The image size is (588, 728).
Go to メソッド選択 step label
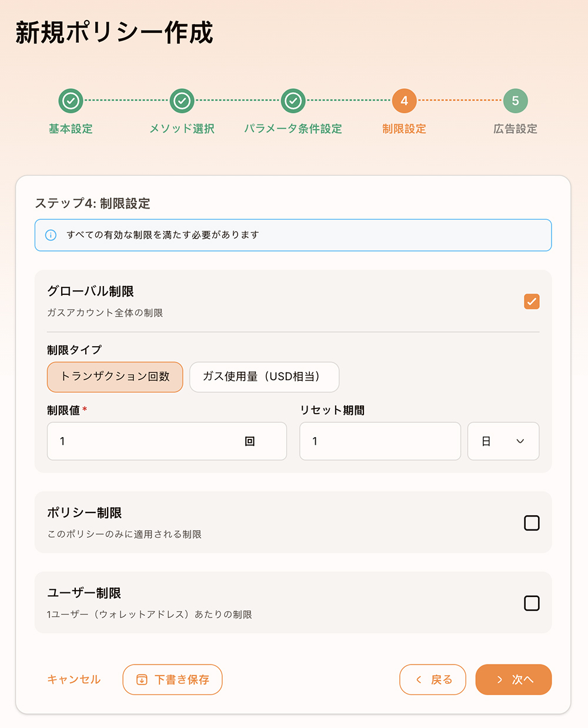click(x=182, y=129)
